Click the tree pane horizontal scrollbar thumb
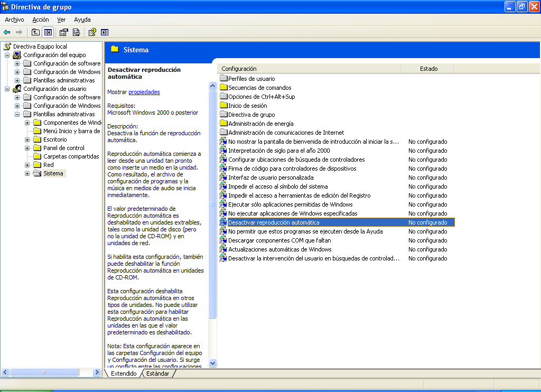Image resolution: width=541 pixels, height=392 pixels. click(x=44, y=372)
